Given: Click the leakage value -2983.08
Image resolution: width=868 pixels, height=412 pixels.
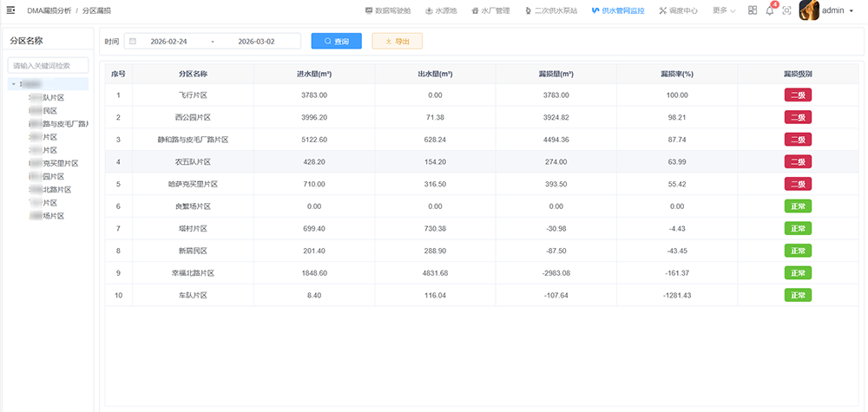Looking at the screenshot, I should (x=556, y=273).
